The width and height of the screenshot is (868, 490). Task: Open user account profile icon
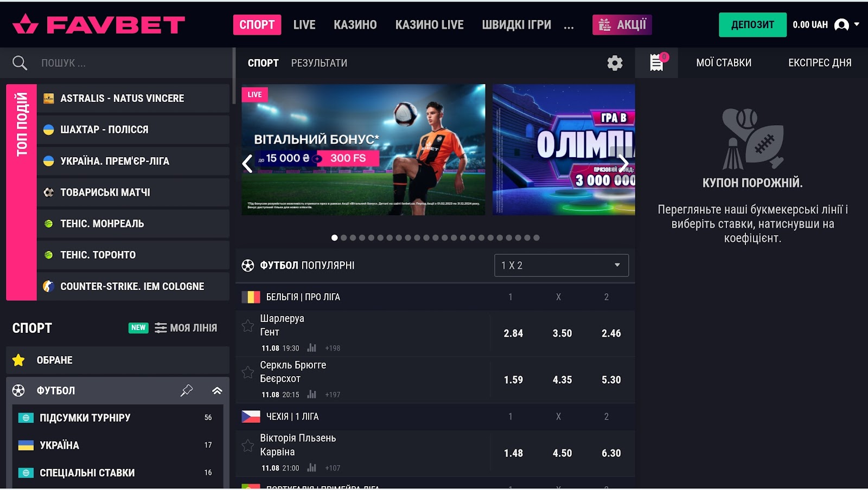pyautogui.click(x=841, y=24)
